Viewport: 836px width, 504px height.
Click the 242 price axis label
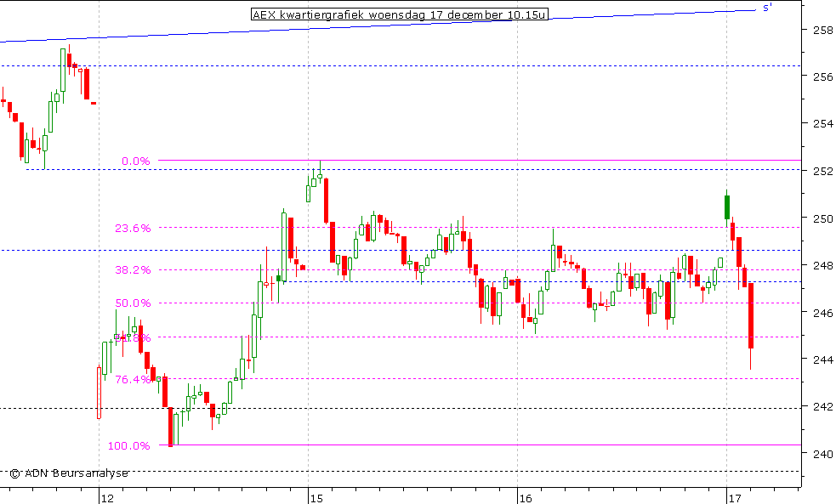click(x=822, y=406)
